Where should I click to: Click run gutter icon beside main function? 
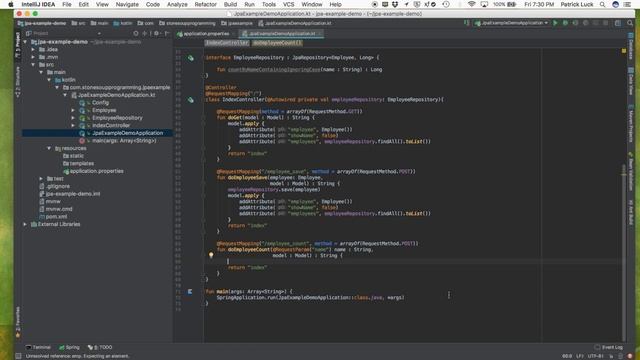pyautogui.click(x=190, y=291)
